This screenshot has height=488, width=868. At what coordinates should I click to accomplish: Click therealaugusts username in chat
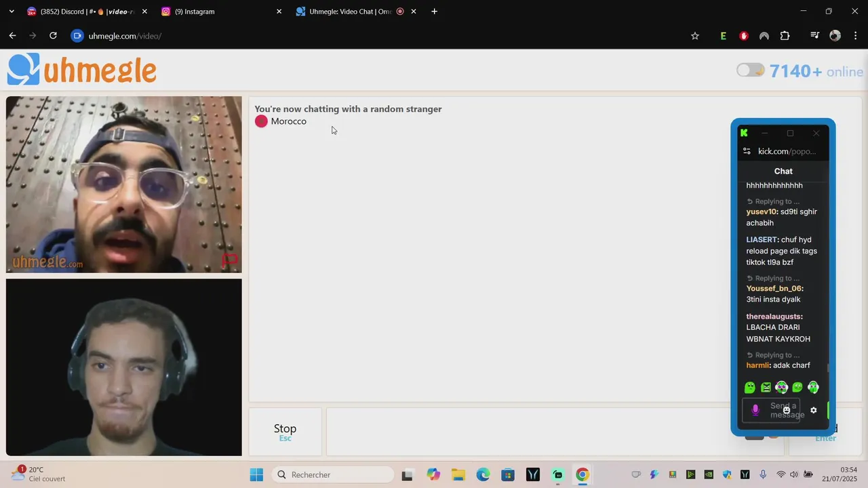(x=774, y=316)
